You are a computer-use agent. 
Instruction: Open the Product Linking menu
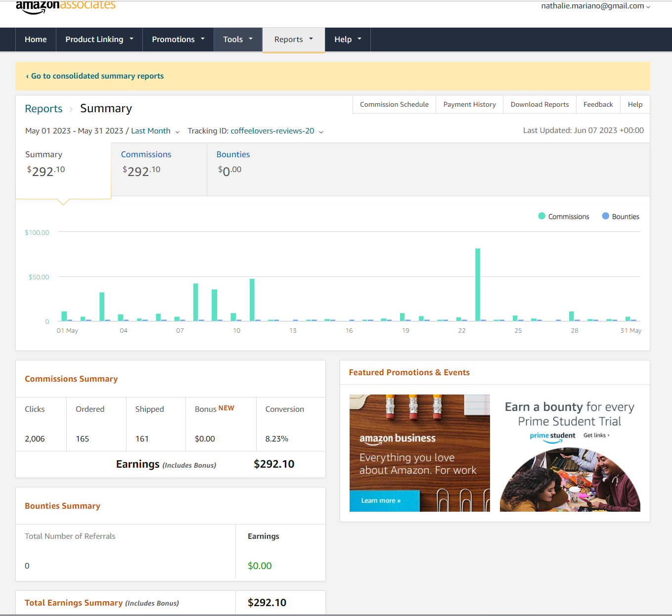pyautogui.click(x=99, y=40)
